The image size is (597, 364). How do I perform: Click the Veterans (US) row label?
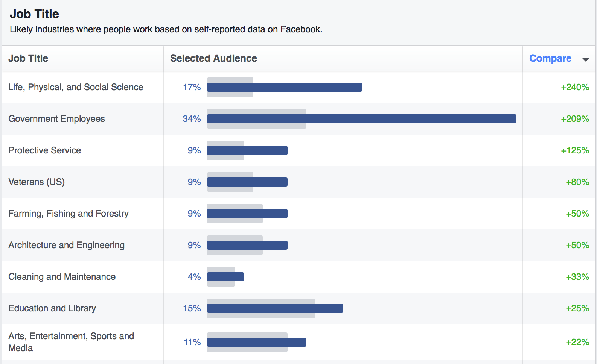pos(37,182)
